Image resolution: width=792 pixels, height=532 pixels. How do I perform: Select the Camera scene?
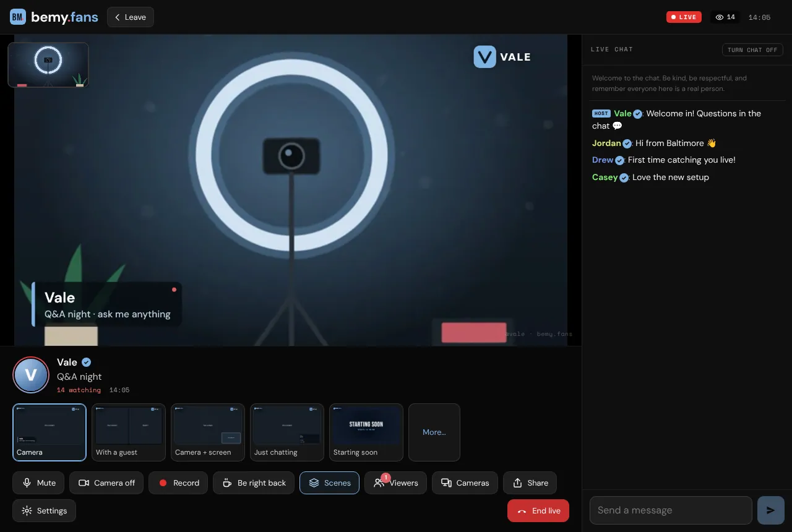(49, 432)
